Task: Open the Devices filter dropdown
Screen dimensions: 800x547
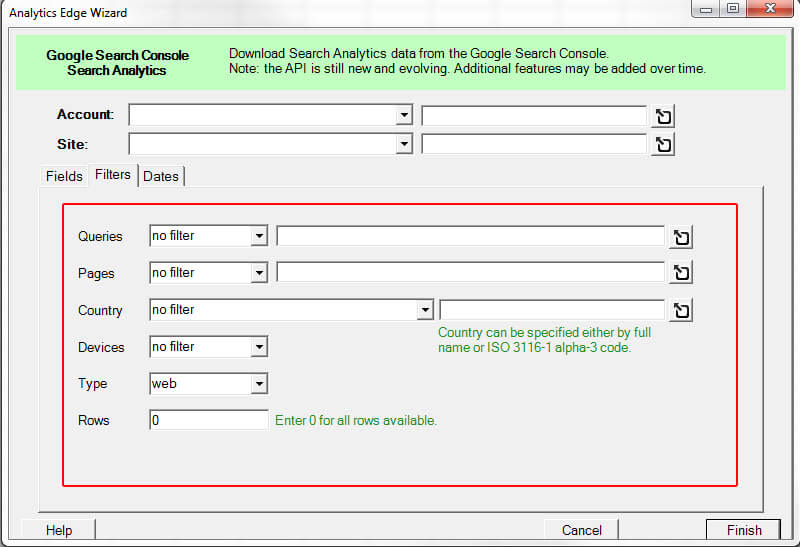Action: click(259, 347)
